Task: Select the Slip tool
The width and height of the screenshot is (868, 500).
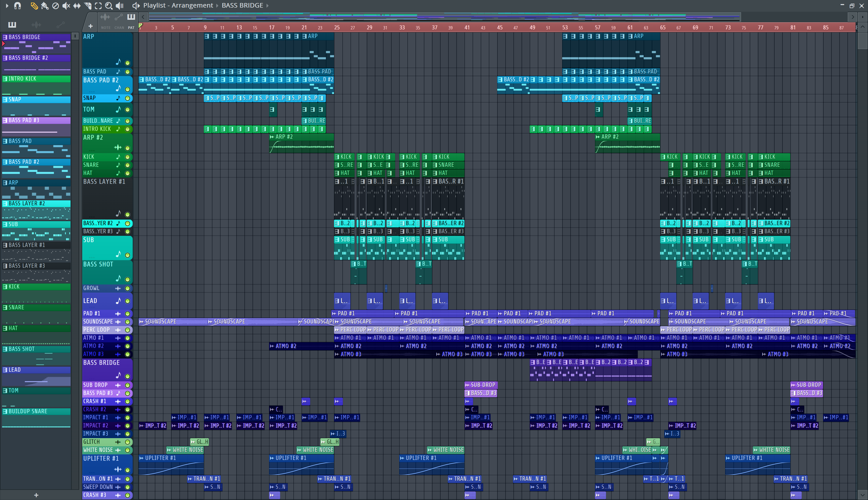Action: coord(77,6)
